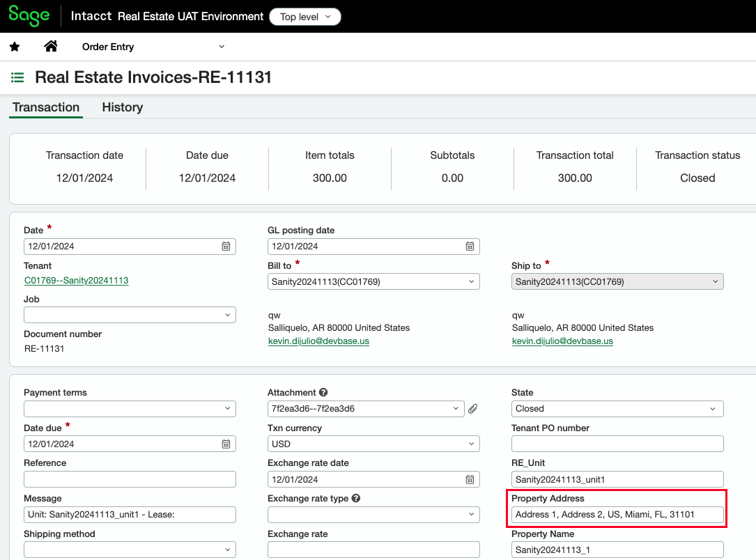Open the Txn currency dropdown

(373, 444)
